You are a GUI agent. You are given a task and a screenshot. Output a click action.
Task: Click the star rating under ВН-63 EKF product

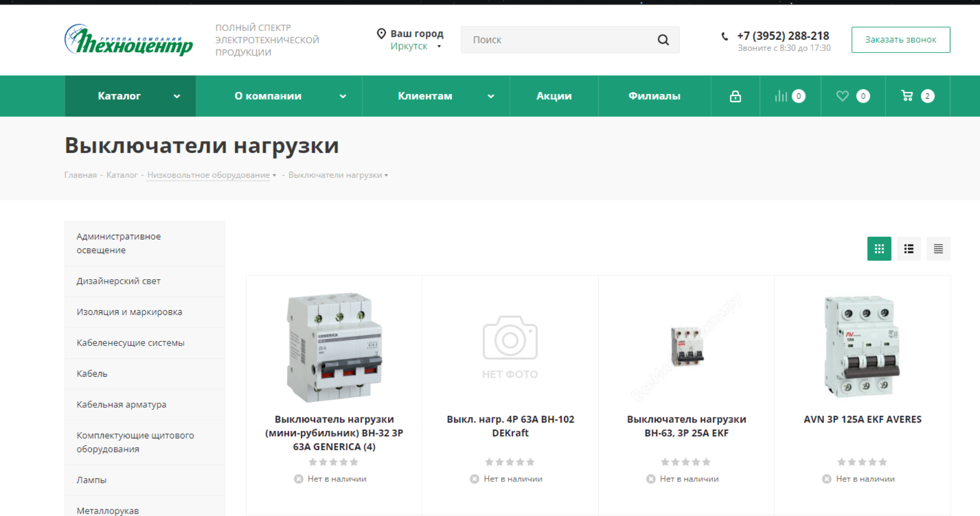[x=686, y=462]
